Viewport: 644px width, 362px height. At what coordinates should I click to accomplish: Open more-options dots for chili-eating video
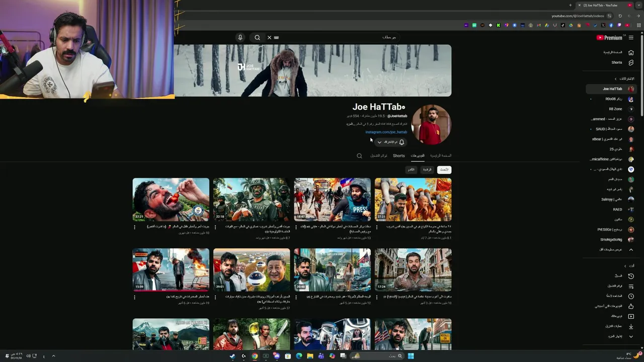click(x=134, y=227)
